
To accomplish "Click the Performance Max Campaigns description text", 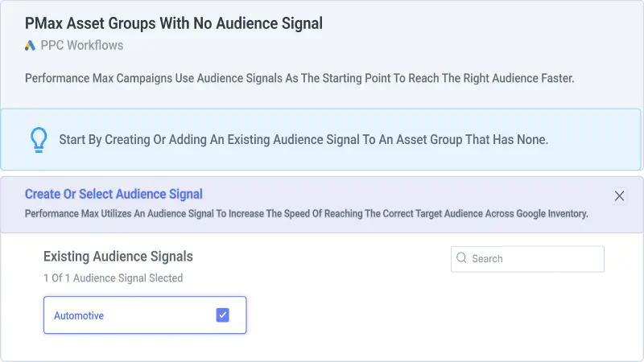I will 299,78.
